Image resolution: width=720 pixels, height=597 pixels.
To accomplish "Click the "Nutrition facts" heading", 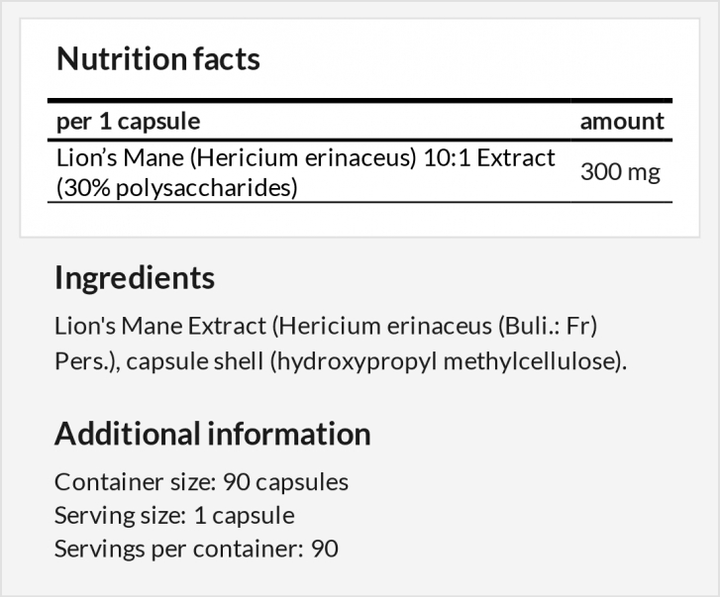I will point(158,59).
